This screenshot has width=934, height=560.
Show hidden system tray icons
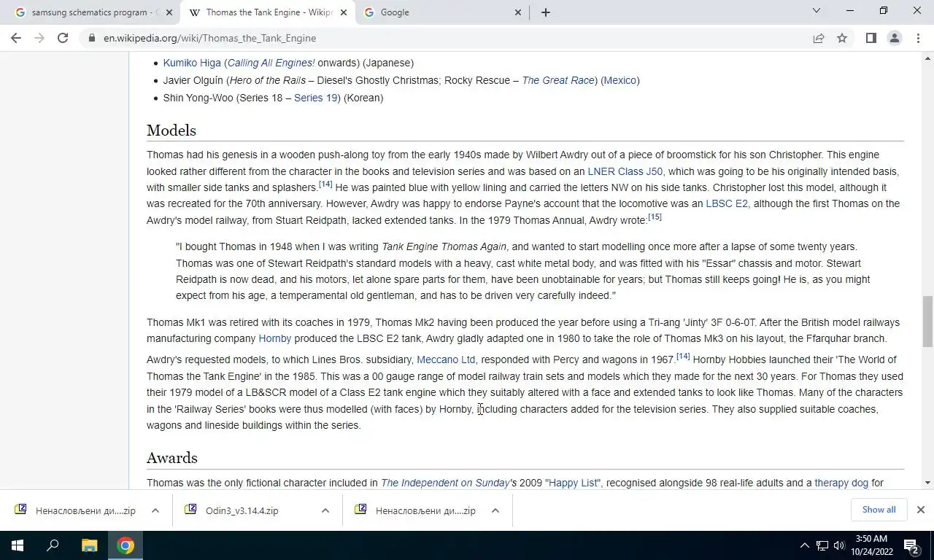point(805,545)
